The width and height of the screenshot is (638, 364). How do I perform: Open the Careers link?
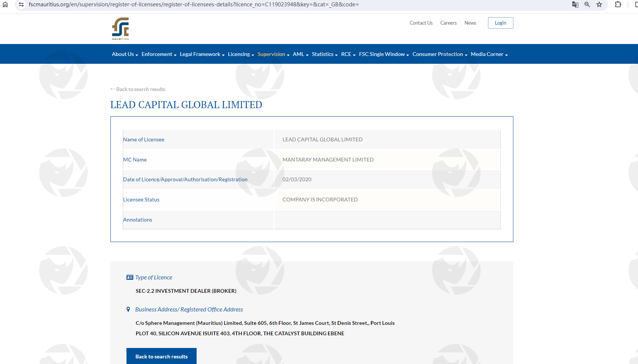coord(448,23)
